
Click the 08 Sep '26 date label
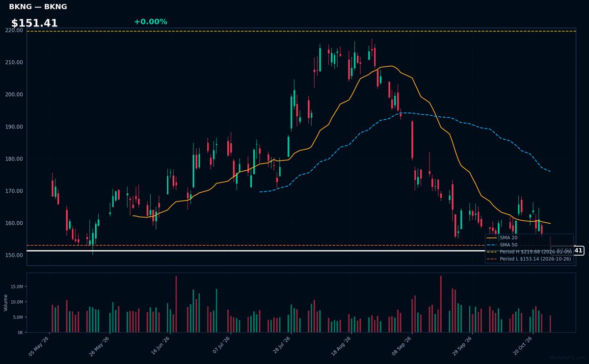(x=402, y=346)
